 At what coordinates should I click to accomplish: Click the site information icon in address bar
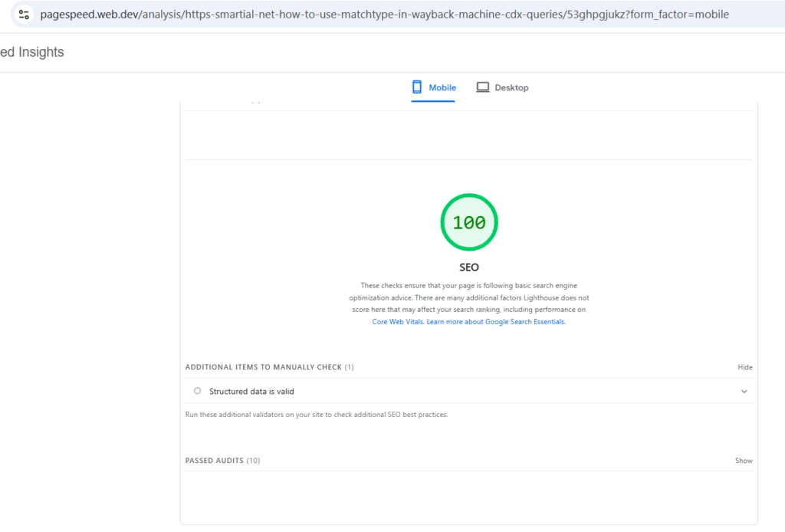click(24, 15)
